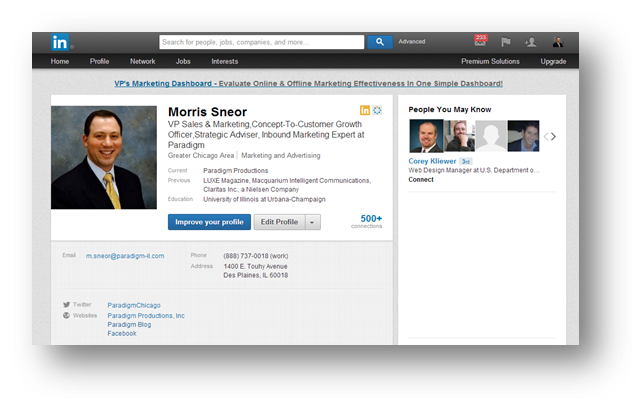Open the VP's Marketing Dashboard ad link
The height and width of the screenshot is (410, 644).
click(308, 84)
